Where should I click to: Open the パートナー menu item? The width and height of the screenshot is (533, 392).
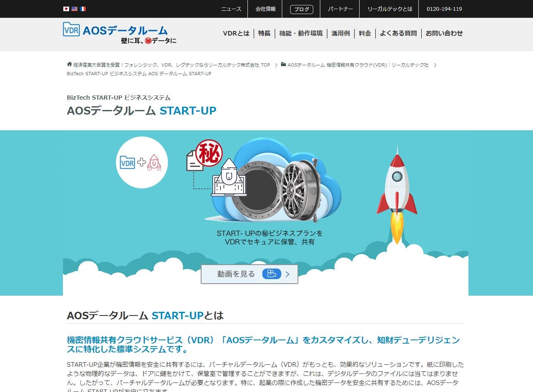pyautogui.click(x=340, y=9)
